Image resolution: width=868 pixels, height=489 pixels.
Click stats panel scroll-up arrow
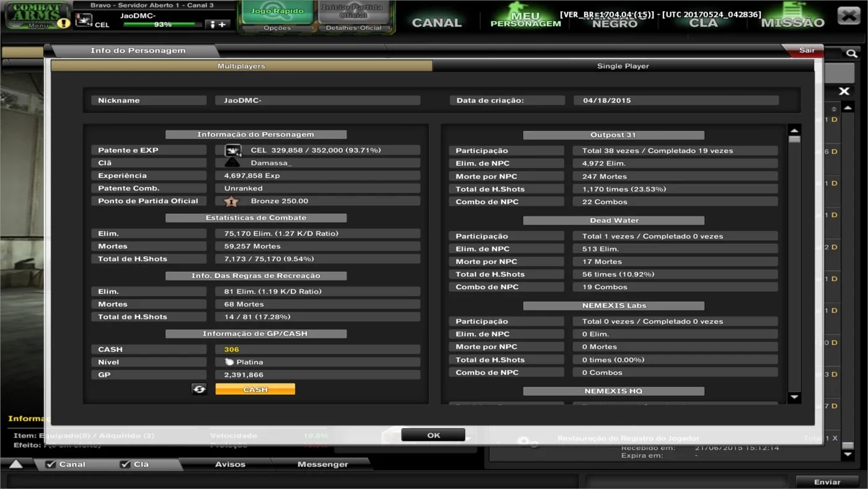(794, 130)
